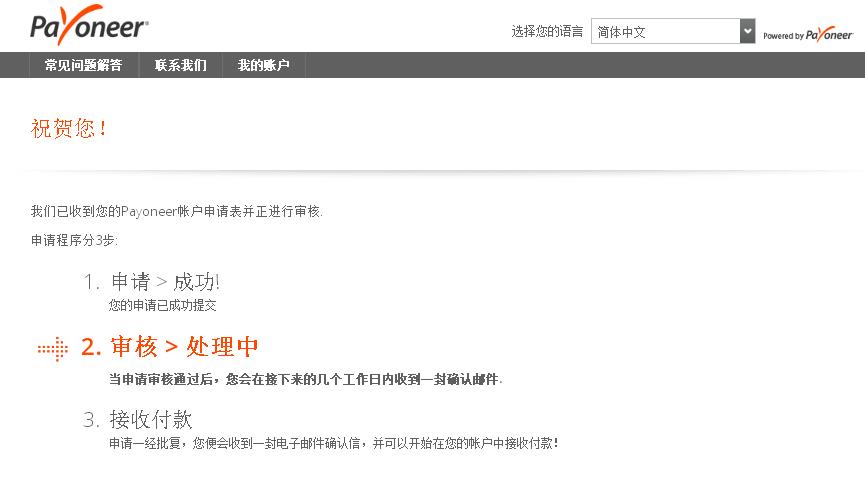Click the 您的申请已成功提交 text
This screenshot has height=499, width=865.
pyautogui.click(x=162, y=305)
